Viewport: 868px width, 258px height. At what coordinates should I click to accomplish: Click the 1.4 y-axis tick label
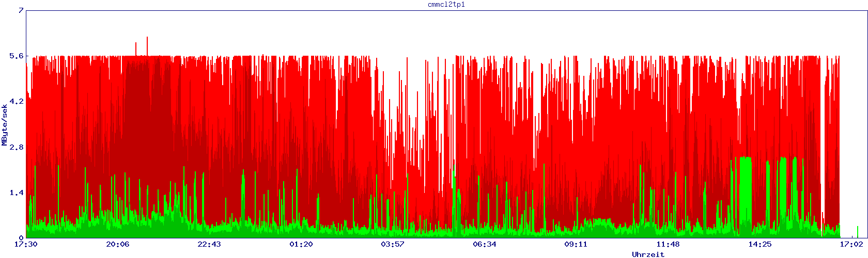16,192
